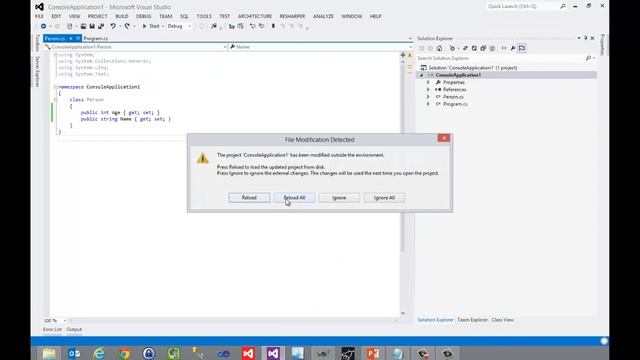Expand the Person.cs tree node
Image resolution: width=640 pixels, height=360 pixels.
tap(428, 97)
